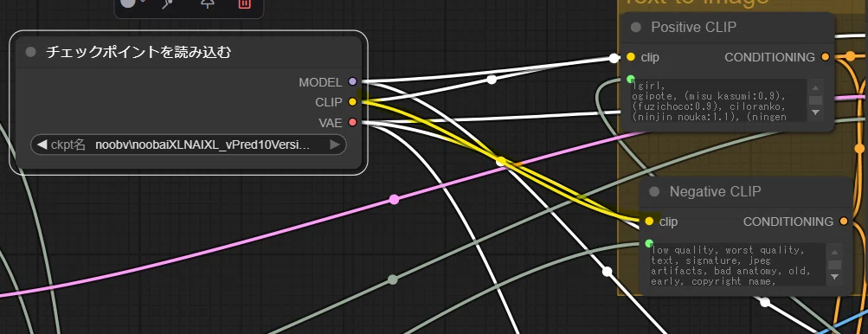Click the green text input slot on Positive CLIP
Viewport: 868px width, 334px height.
pos(631,80)
